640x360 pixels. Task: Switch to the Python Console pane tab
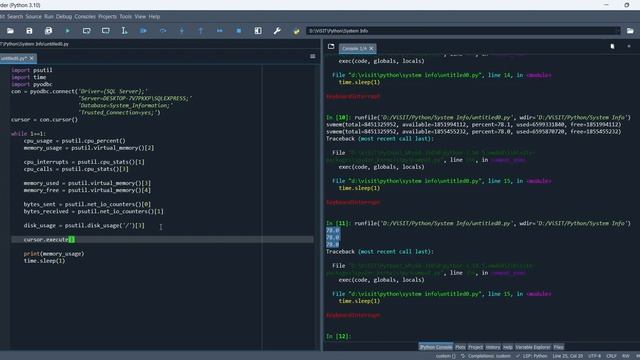(436, 347)
